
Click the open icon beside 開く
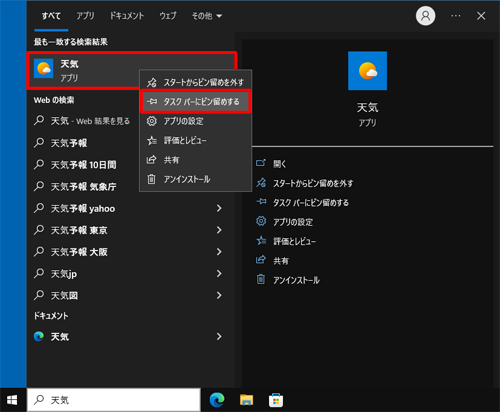tap(261, 163)
